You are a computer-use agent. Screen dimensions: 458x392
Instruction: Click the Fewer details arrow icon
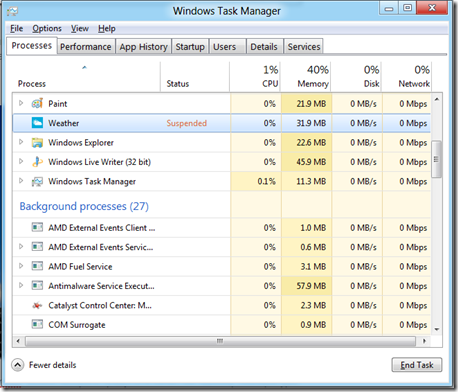coord(18,365)
